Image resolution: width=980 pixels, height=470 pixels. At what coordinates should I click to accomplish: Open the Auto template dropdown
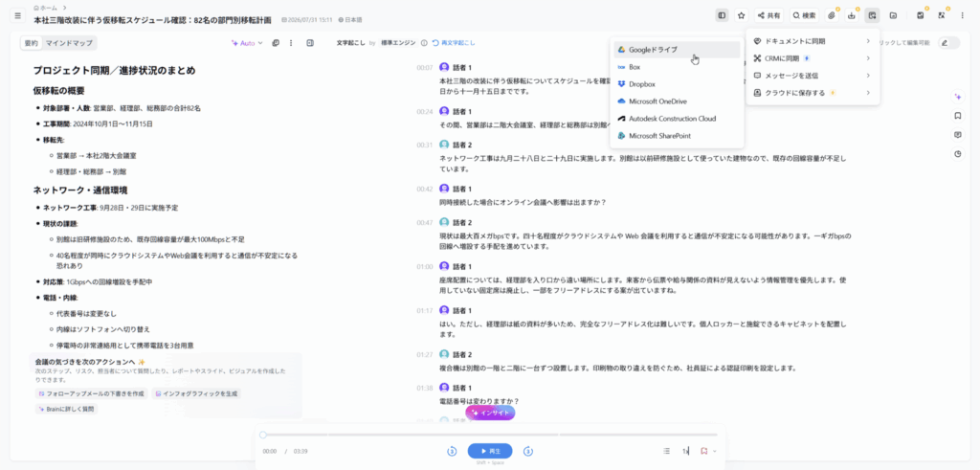tap(247, 43)
